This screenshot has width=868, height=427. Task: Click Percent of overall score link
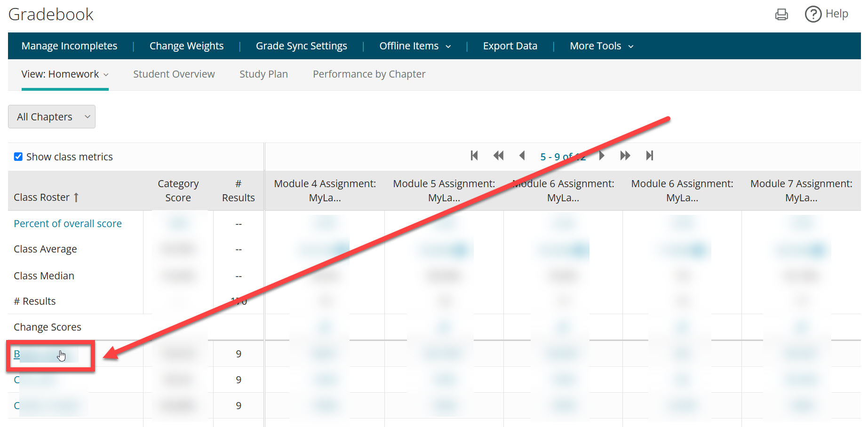(68, 224)
